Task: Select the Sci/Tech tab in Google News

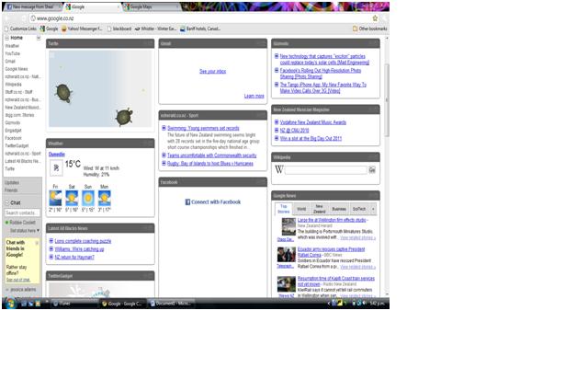Action: (359, 209)
